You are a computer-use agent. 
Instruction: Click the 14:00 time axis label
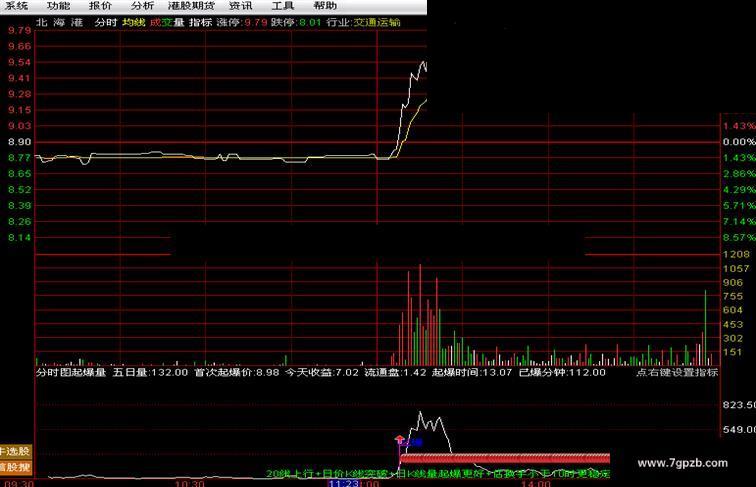(536, 483)
